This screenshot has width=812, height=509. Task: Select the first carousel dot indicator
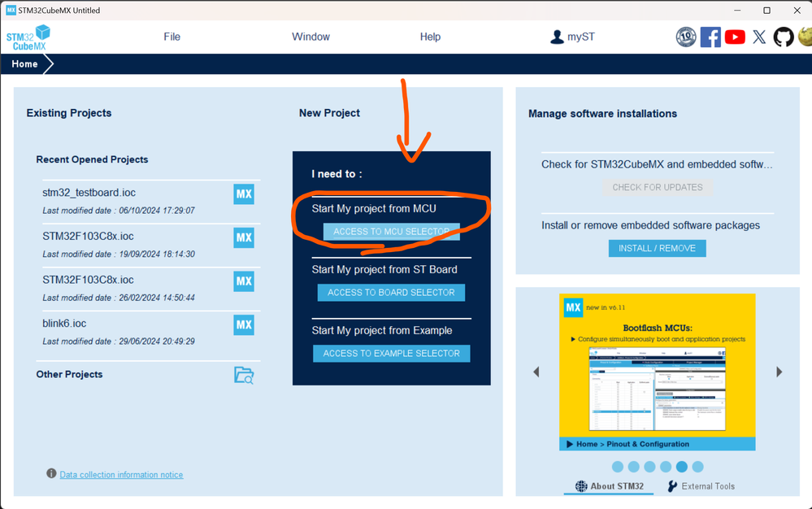coord(617,467)
